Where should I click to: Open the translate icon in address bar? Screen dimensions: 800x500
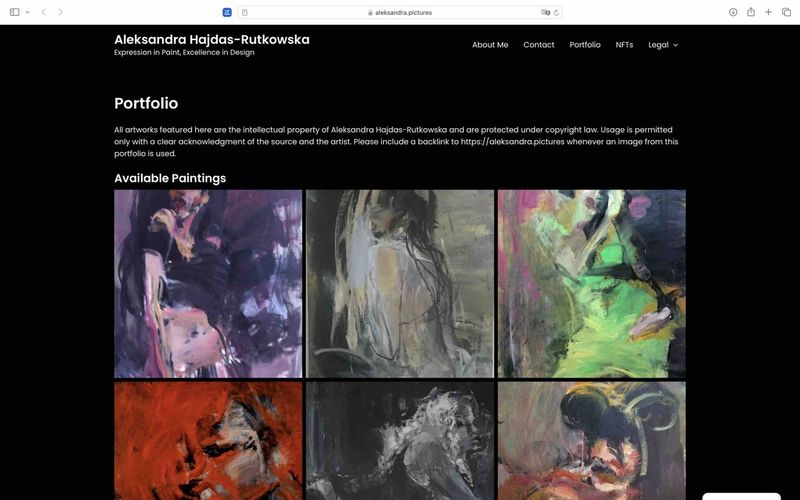pos(545,12)
